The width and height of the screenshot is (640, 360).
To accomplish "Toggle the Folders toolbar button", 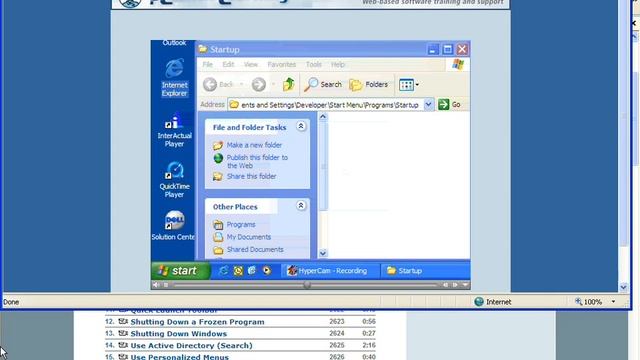I will coord(369,84).
